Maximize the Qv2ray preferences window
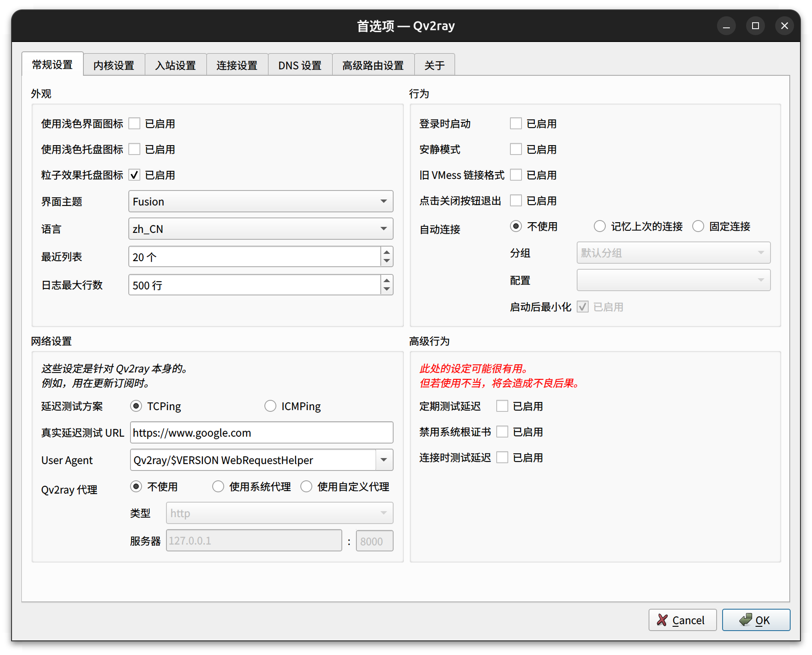The image size is (812, 655). (x=756, y=26)
